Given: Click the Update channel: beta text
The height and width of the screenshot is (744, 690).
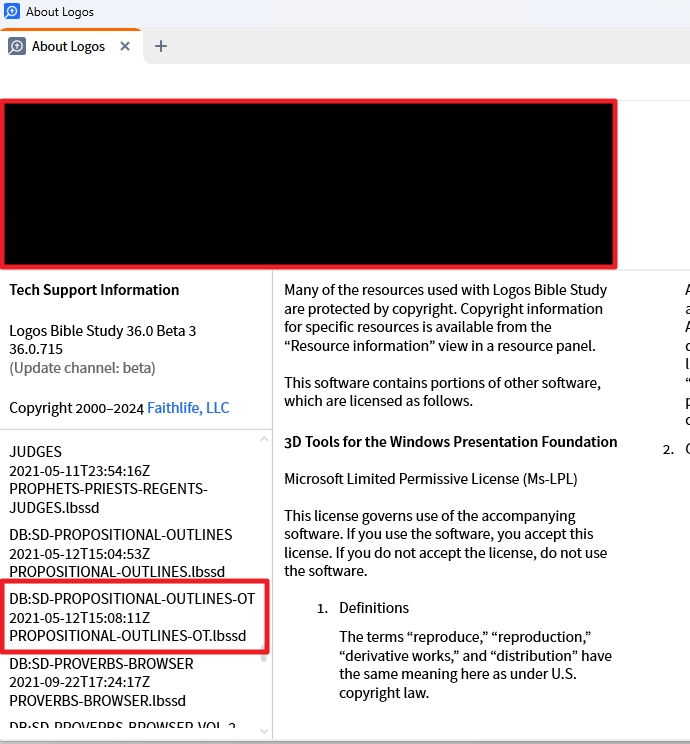Looking at the screenshot, I should [x=82, y=368].
